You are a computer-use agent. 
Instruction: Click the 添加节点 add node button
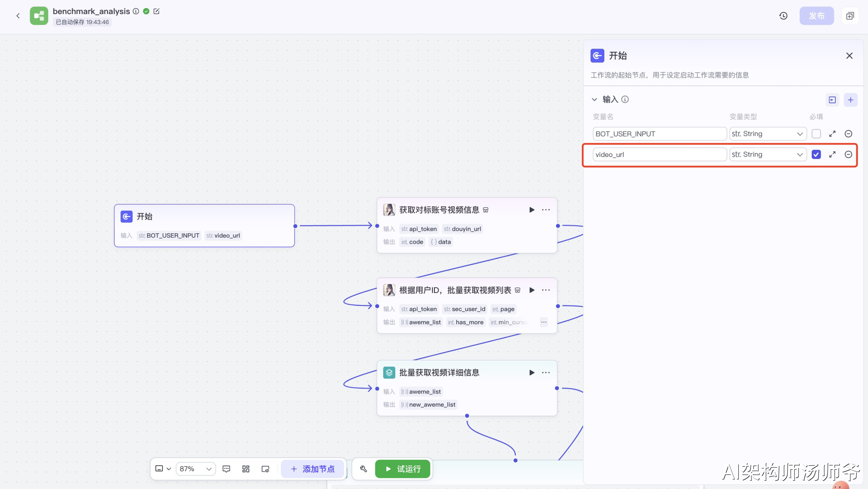(313, 469)
